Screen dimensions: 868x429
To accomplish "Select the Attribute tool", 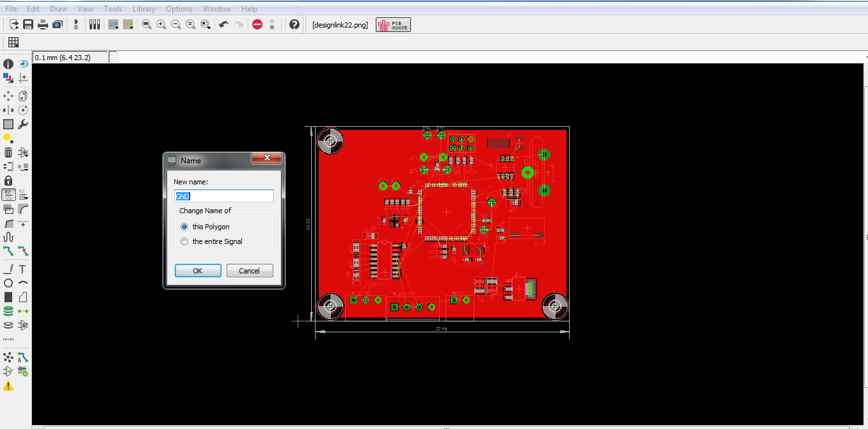I will [x=23, y=325].
